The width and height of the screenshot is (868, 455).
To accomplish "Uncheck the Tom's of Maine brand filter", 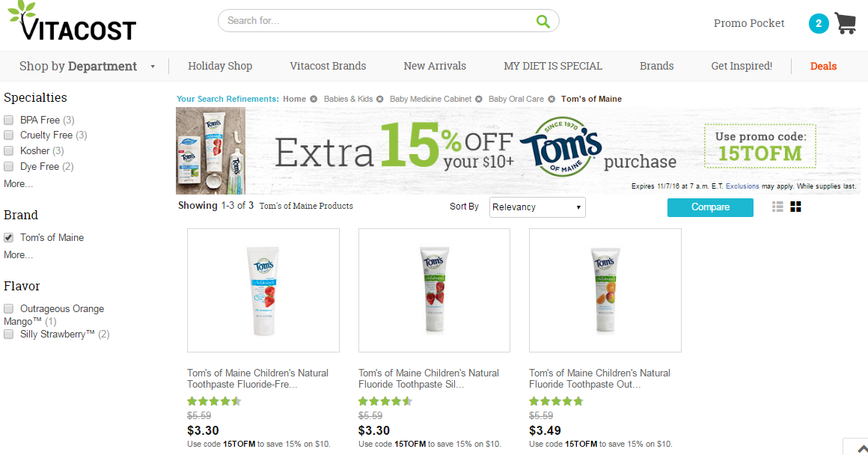I will [x=9, y=237].
